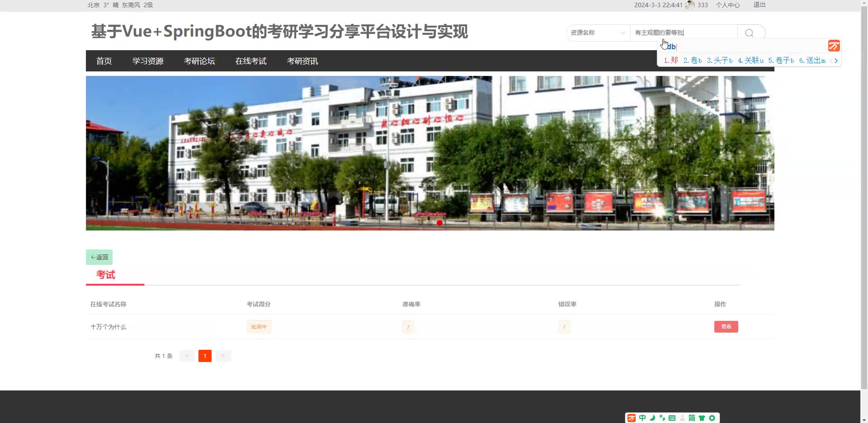Click the scrollbar down arrow
This screenshot has width=868, height=423.
[864, 420]
